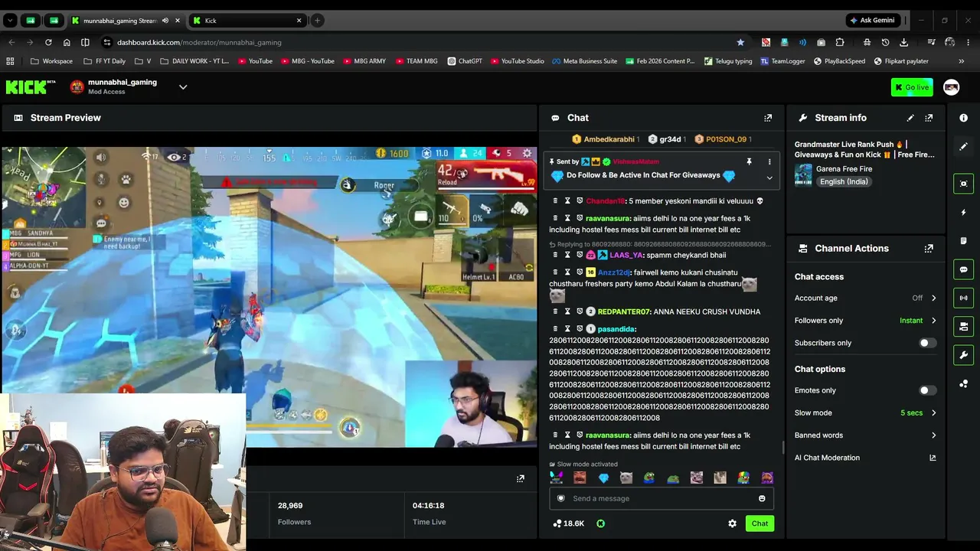The width and height of the screenshot is (980, 551).
Task: Open the Workspace bookmarks folder
Action: pyautogui.click(x=51, y=61)
